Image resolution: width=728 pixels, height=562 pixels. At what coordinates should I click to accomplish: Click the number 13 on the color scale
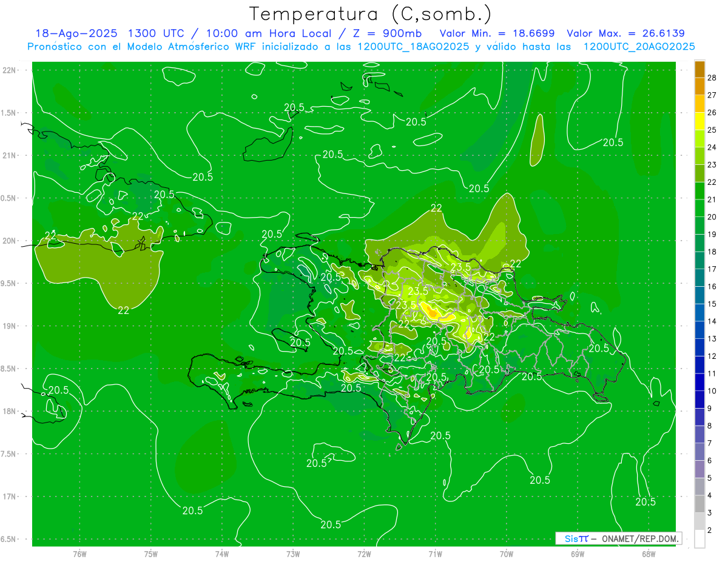tap(712, 339)
